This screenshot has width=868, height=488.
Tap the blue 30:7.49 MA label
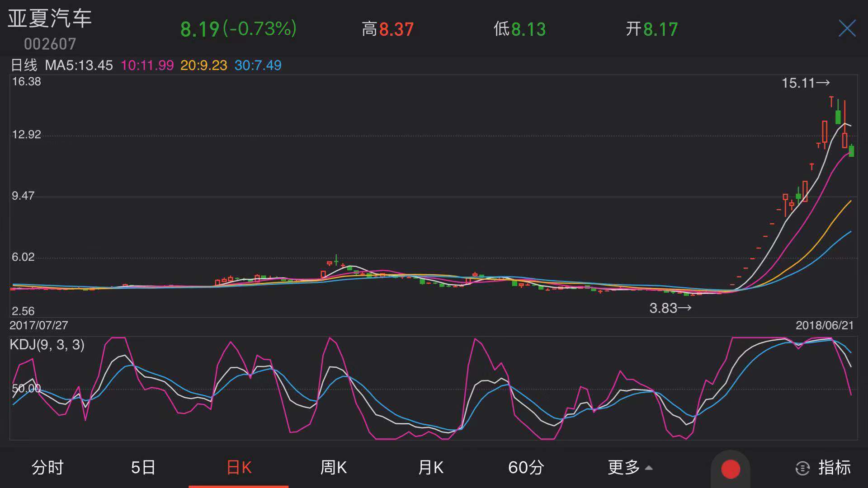coord(258,65)
